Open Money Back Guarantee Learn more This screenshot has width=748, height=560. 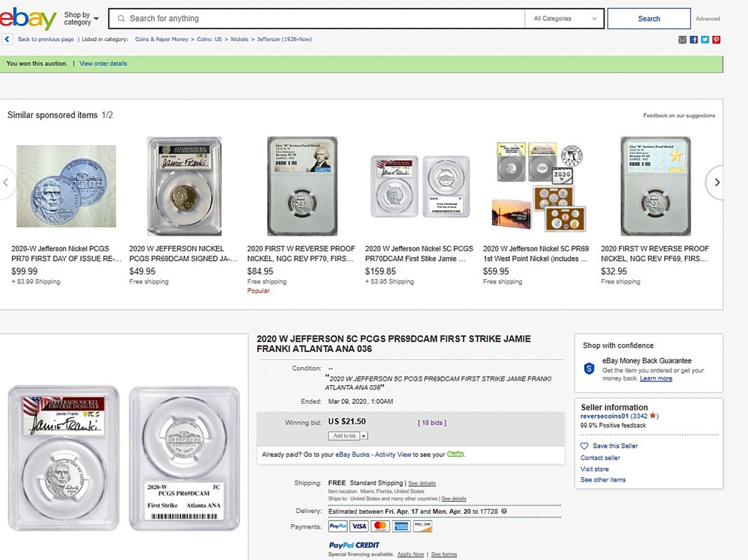coord(656,378)
